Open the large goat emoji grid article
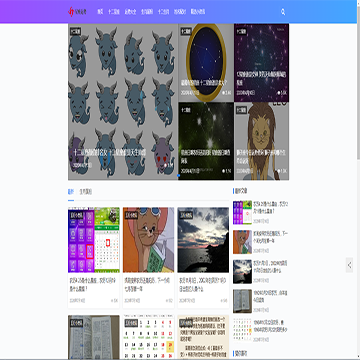 (123, 102)
